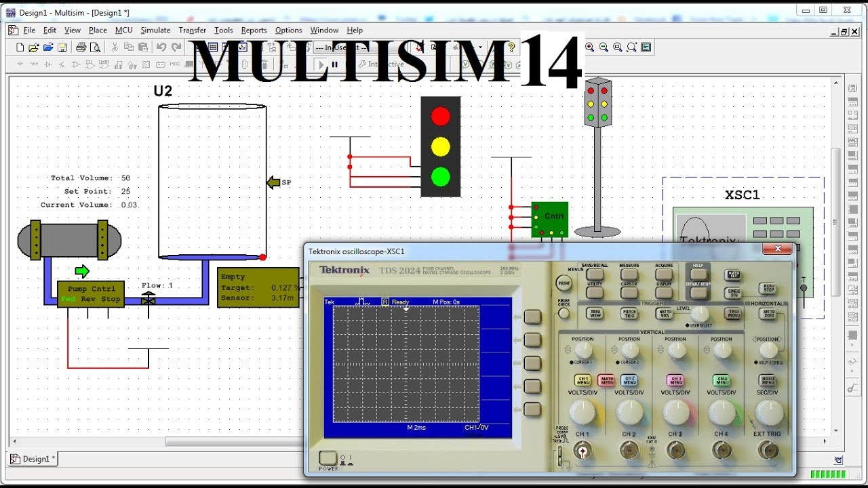The image size is (868, 488).
Task: Open oscilloscope MEASURE menu
Action: [629, 275]
